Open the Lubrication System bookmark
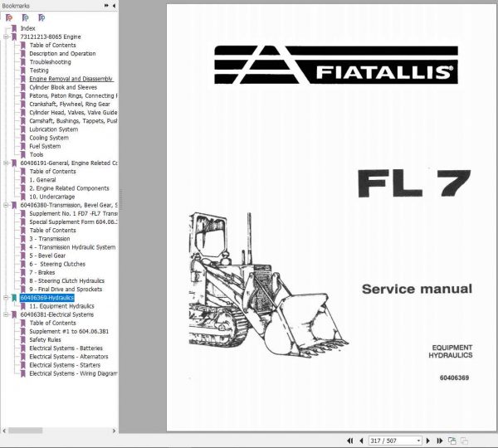 pyautogui.click(x=54, y=129)
